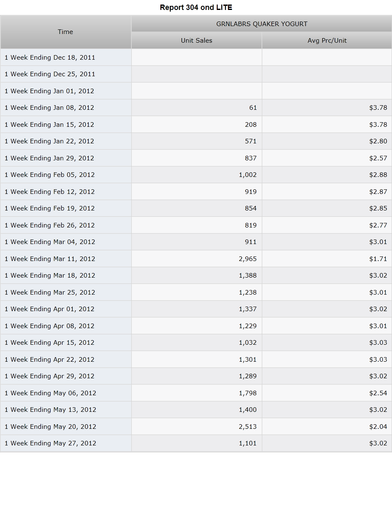Click the 2,965 unit sales cell
Screen dimensions: 392x532
coord(197,259)
